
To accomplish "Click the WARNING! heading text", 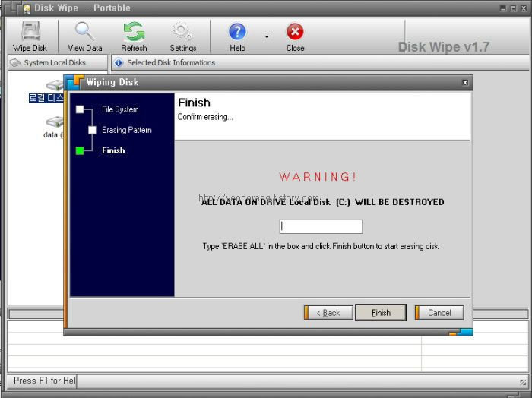I will coord(318,177).
